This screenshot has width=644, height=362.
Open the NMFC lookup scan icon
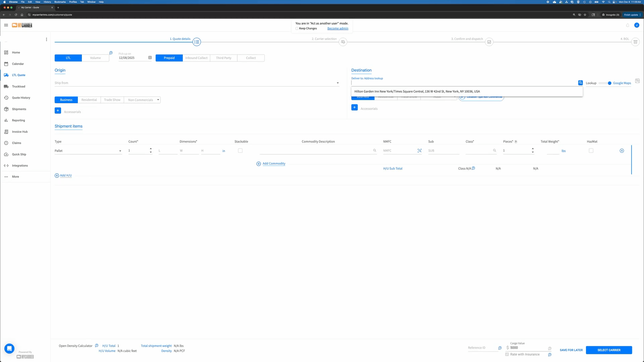pyautogui.click(x=420, y=151)
